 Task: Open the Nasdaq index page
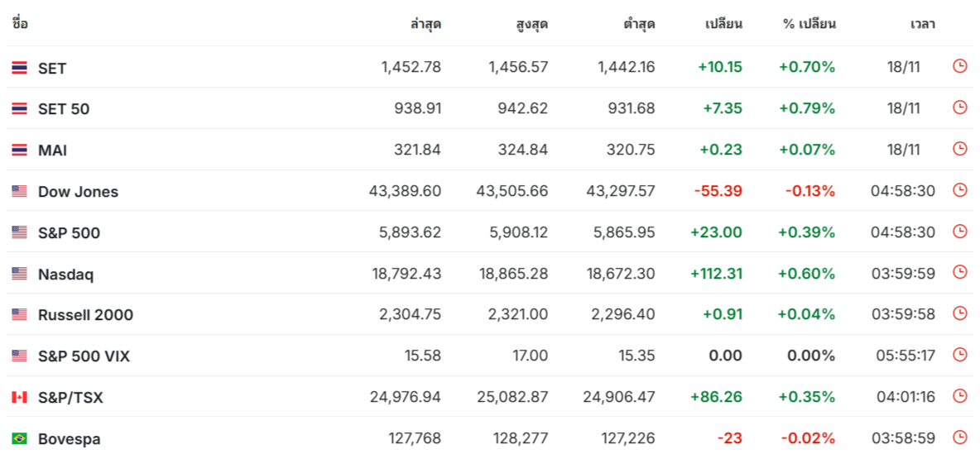(x=66, y=275)
